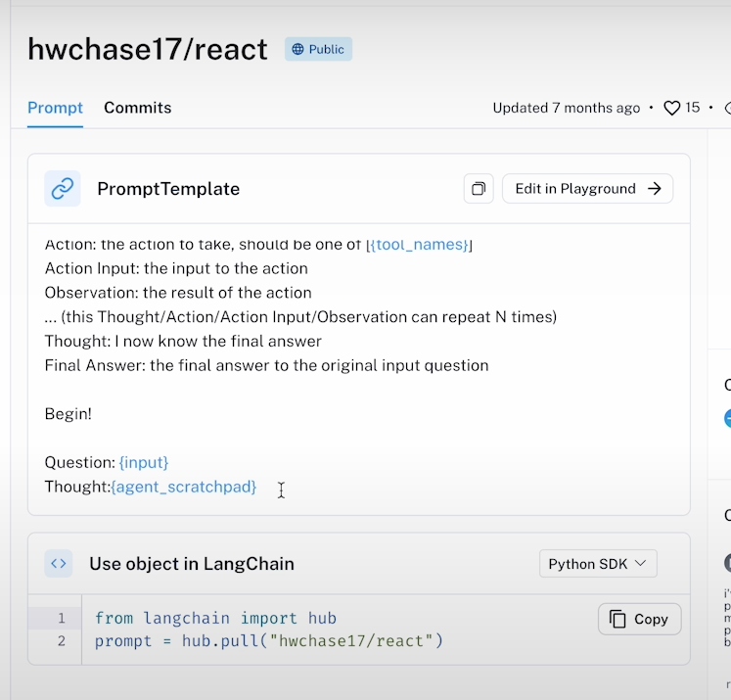731x700 pixels.
Task: Click code line 'from langchain import hub'
Action: [215, 619]
